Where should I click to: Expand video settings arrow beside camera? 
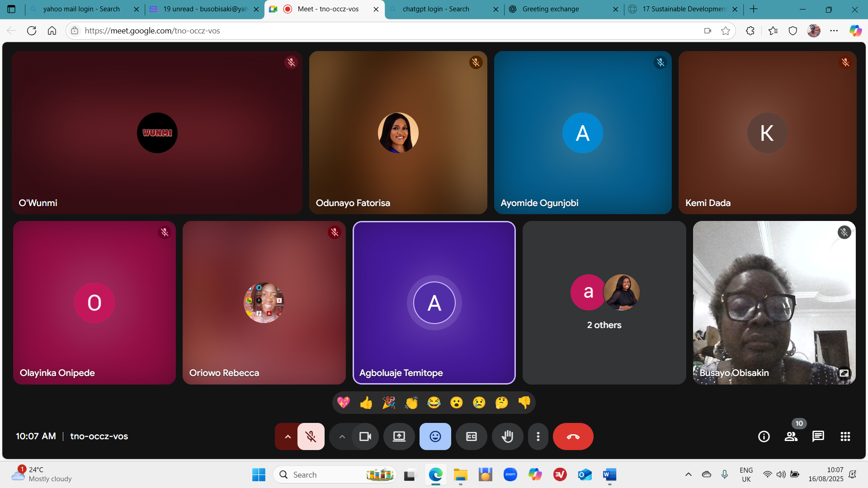[x=342, y=436]
